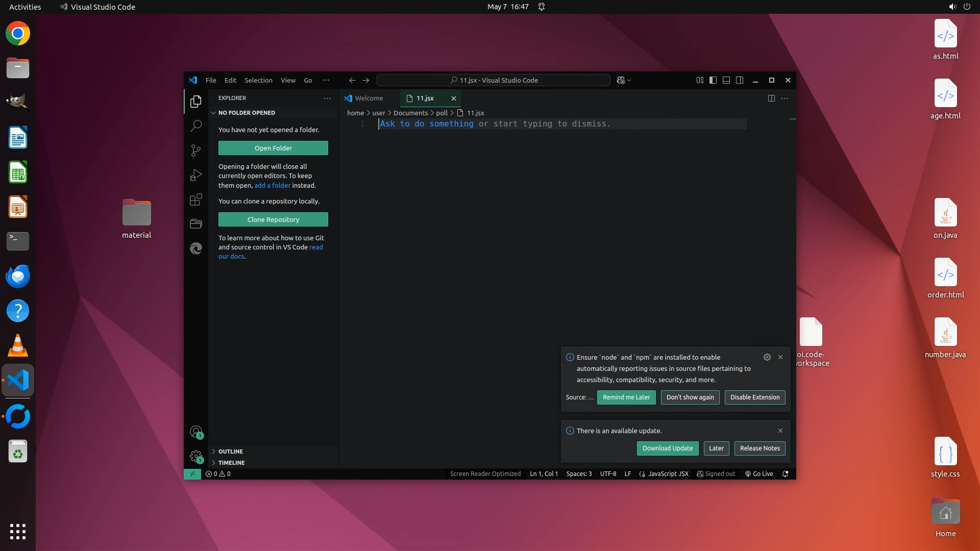Open the Selection menu

(258, 80)
